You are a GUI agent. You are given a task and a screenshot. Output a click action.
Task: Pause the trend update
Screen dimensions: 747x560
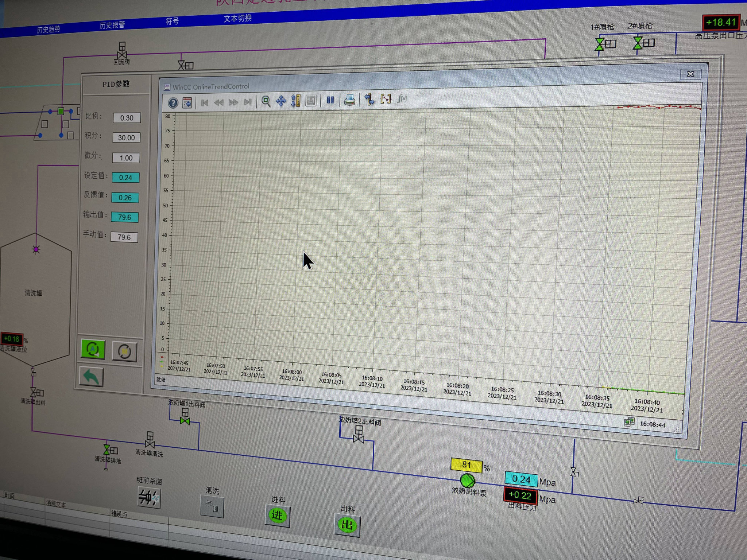(x=330, y=100)
